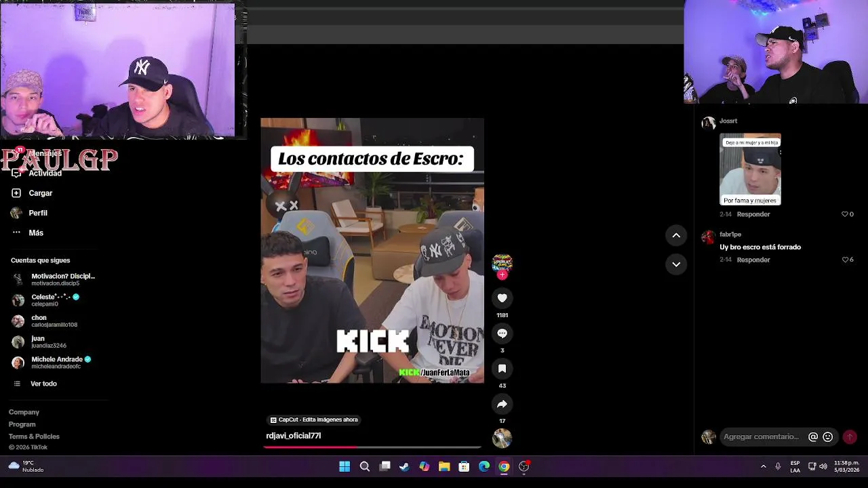Open the emoji picker in comment box
This screenshot has width=868, height=488.
pyautogui.click(x=827, y=437)
